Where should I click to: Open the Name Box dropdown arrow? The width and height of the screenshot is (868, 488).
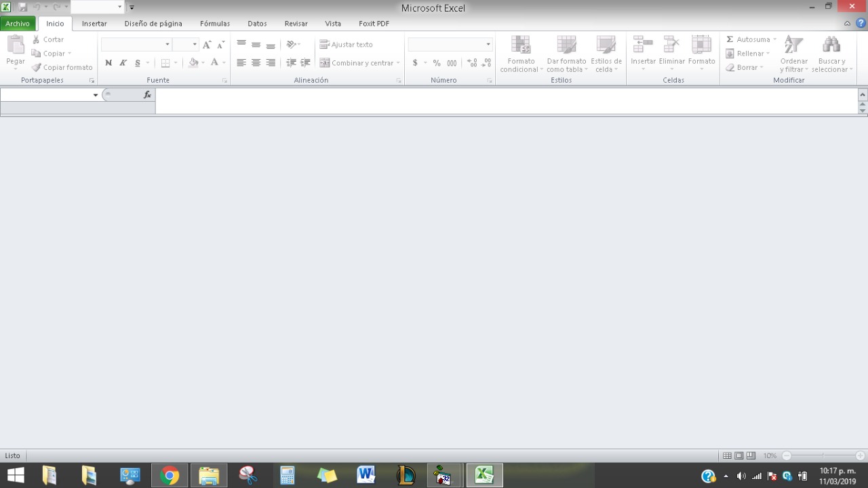[96, 95]
